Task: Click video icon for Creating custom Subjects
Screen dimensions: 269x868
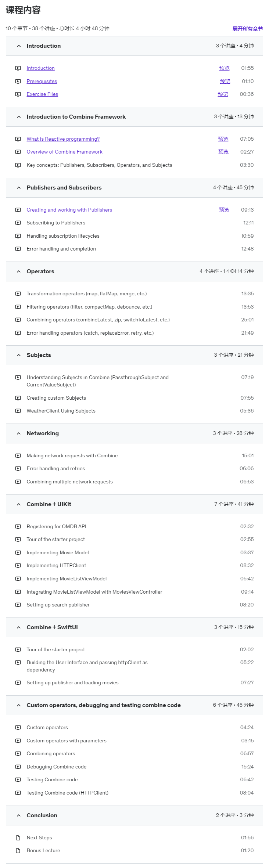Action: (18, 398)
